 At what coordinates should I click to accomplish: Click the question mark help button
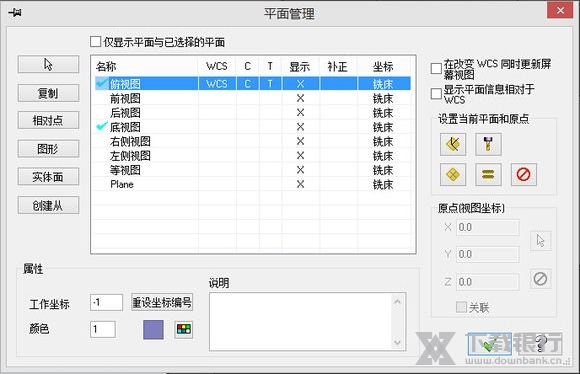click(541, 344)
